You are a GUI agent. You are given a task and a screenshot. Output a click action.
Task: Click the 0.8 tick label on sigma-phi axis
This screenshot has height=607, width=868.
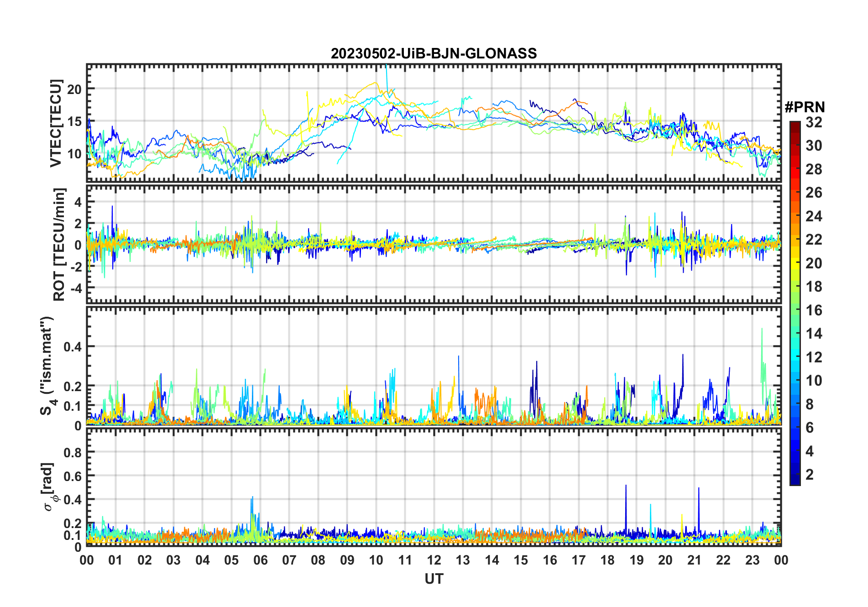[73, 452]
